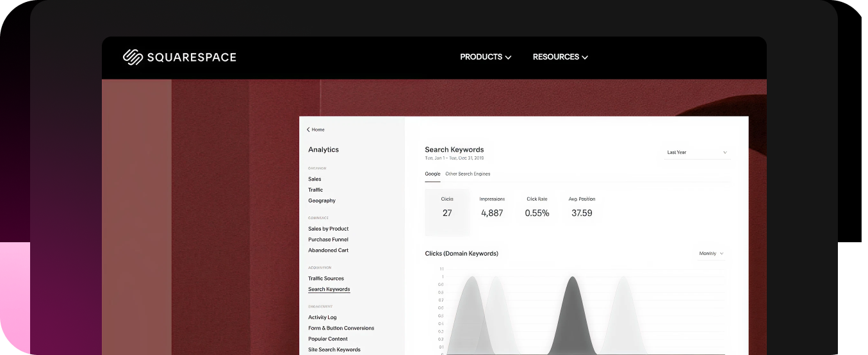
Task: Open Site Search Keywords report
Action: (x=334, y=350)
